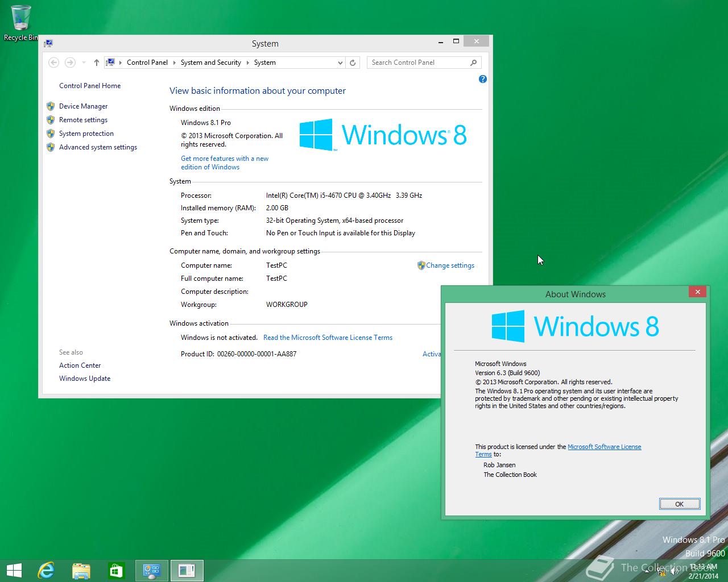
Task: Close the About Windows dialog
Action: (697, 292)
